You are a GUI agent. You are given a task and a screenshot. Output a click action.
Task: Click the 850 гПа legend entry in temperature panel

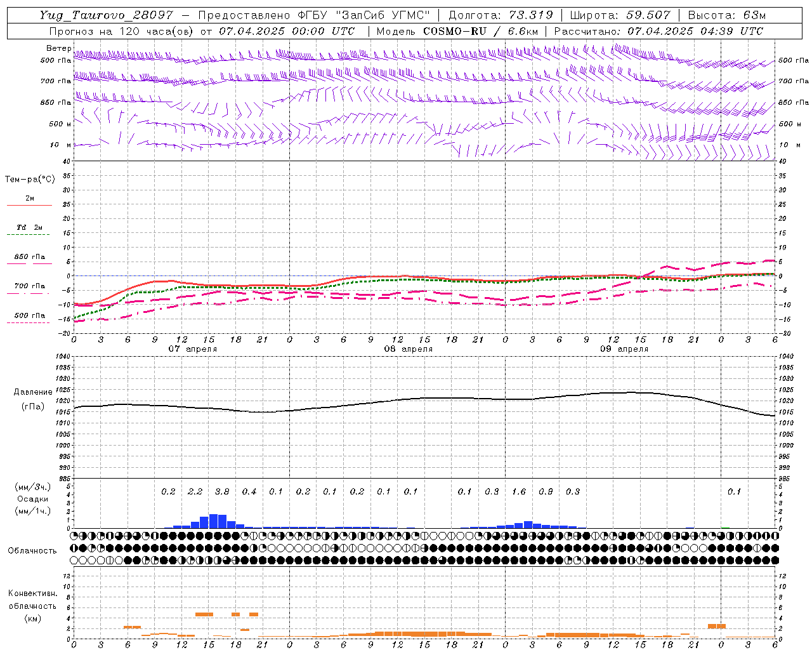[30, 257]
